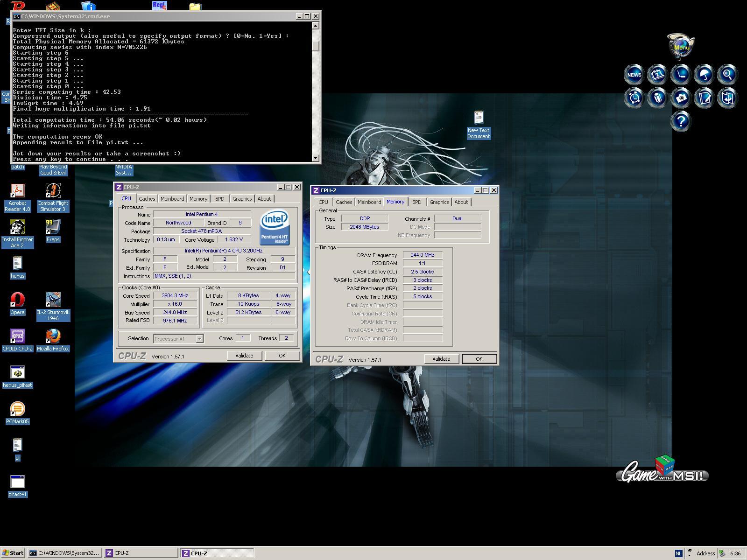Click the magnifier search widget icon
Image resolution: width=747 pixels, height=560 pixels.
pos(727,75)
